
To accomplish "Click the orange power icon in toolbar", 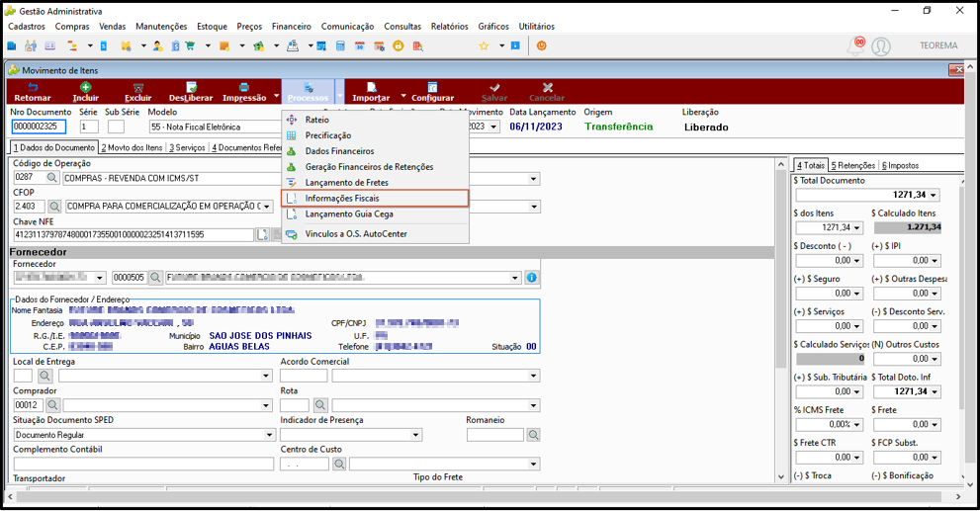I will 541,45.
